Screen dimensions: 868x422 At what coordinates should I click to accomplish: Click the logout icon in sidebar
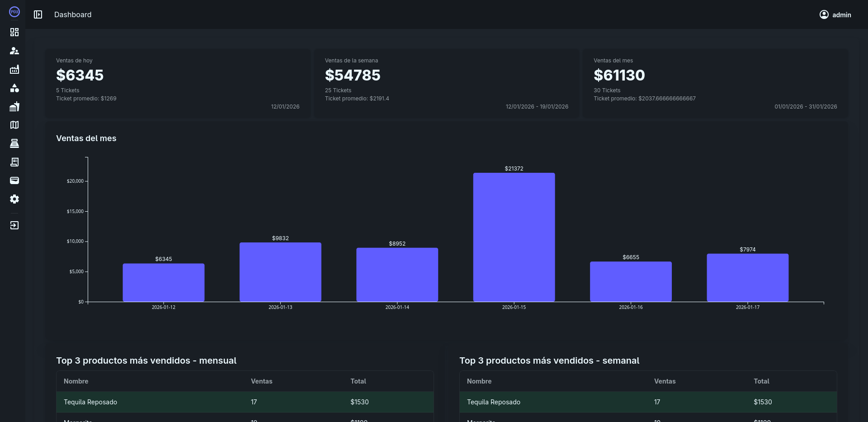tap(14, 225)
